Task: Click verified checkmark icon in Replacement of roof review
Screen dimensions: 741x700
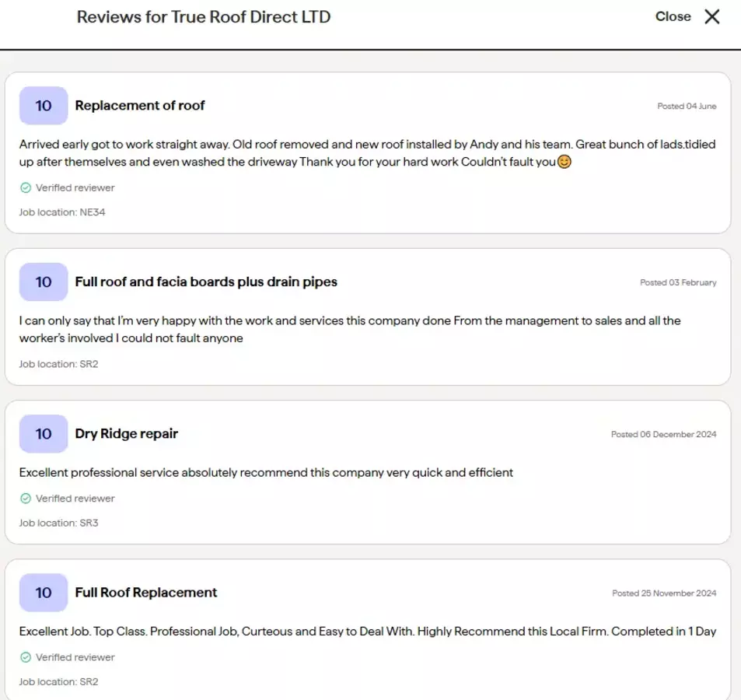Action: click(x=26, y=187)
